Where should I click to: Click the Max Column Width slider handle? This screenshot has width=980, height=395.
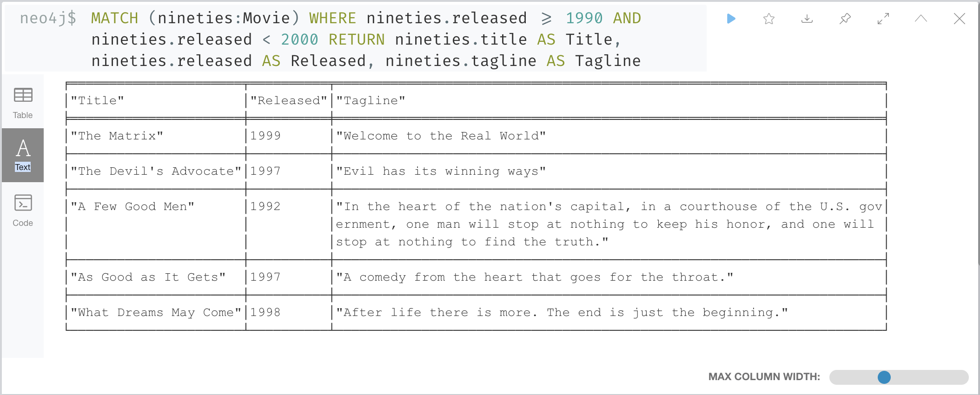[884, 377]
